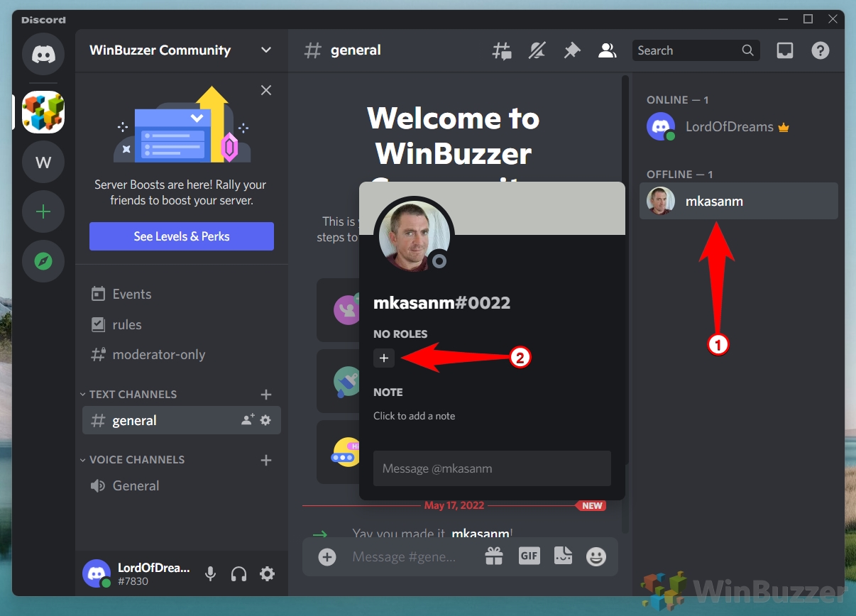Maximize the Discord window

pyautogui.click(x=808, y=19)
